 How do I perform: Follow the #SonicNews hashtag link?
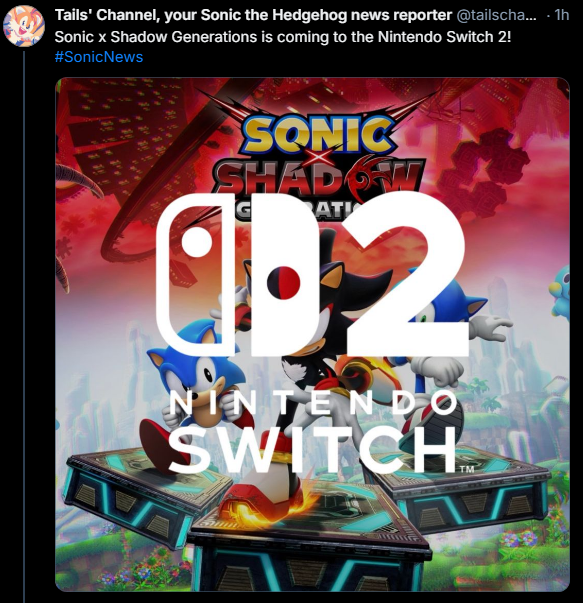pos(99,57)
